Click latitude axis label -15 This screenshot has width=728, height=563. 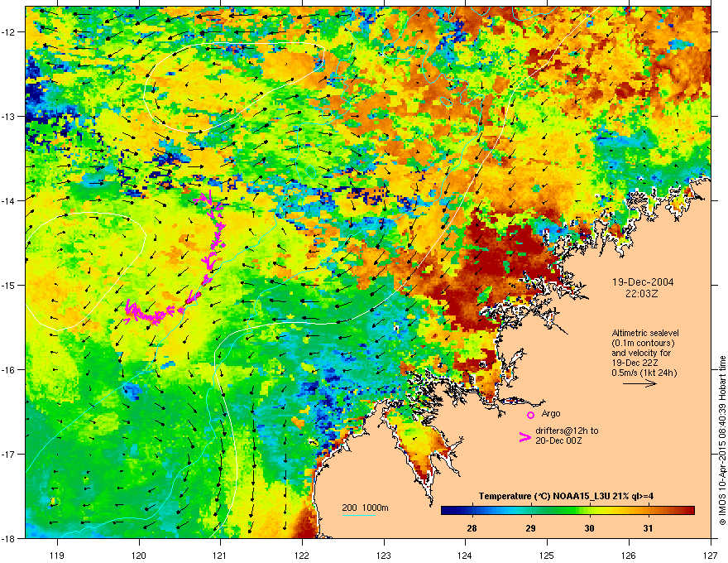tap(9, 285)
